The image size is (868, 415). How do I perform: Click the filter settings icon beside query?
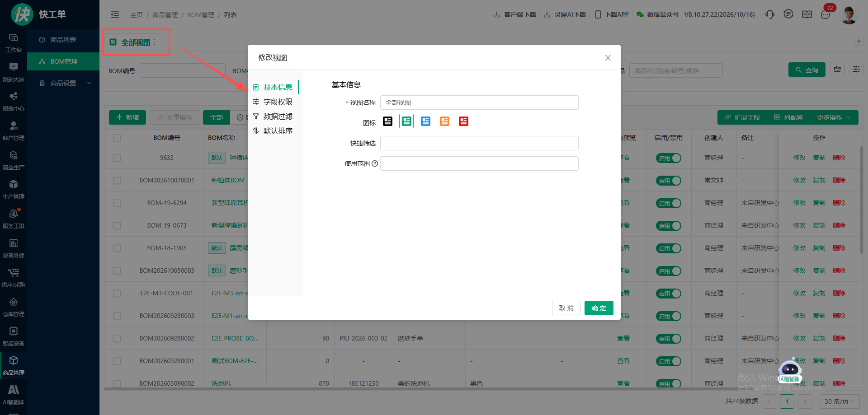856,69
